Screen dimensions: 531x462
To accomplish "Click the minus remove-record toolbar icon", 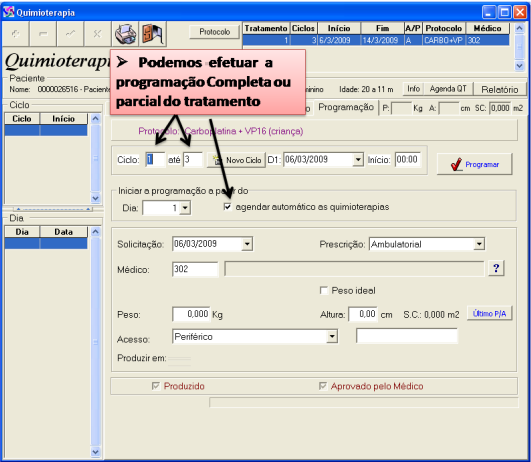I will pos(43,34).
